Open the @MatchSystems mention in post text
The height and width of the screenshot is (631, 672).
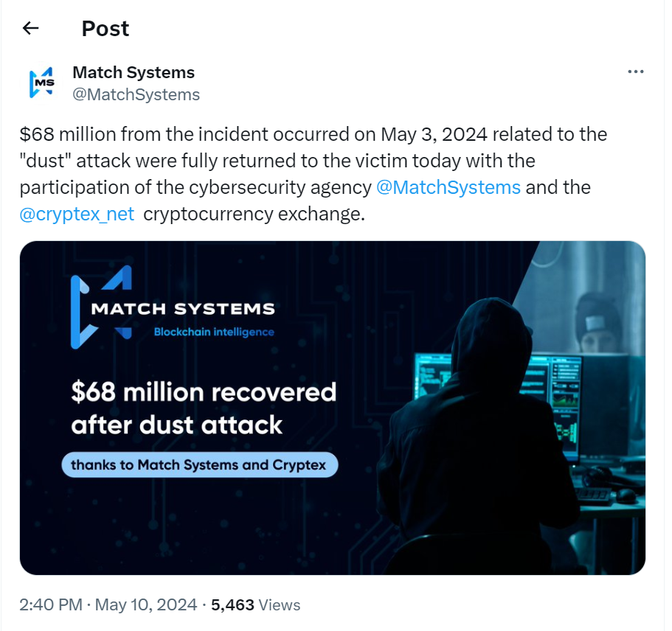tap(448, 187)
